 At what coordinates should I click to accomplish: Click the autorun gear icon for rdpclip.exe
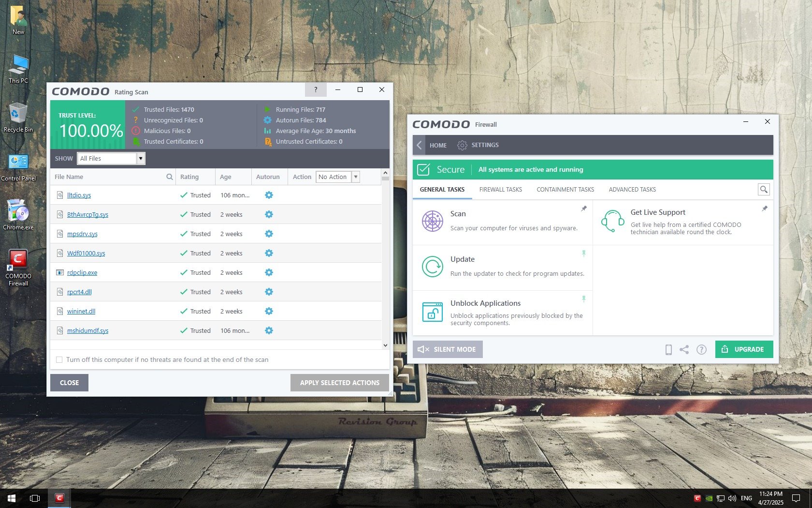(x=269, y=272)
